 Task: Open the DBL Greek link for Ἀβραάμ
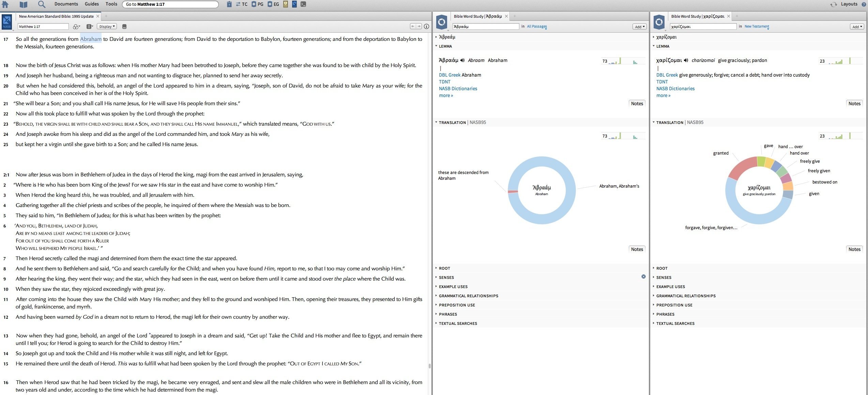(450, 75)
